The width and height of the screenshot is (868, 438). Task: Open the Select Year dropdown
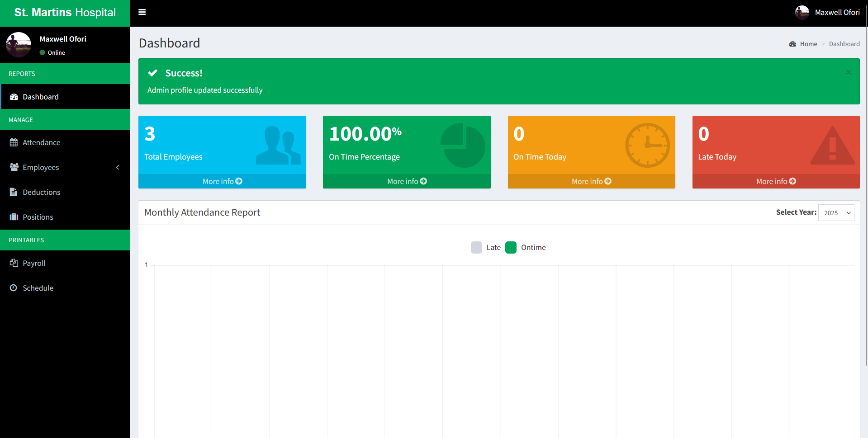point(836,213)
